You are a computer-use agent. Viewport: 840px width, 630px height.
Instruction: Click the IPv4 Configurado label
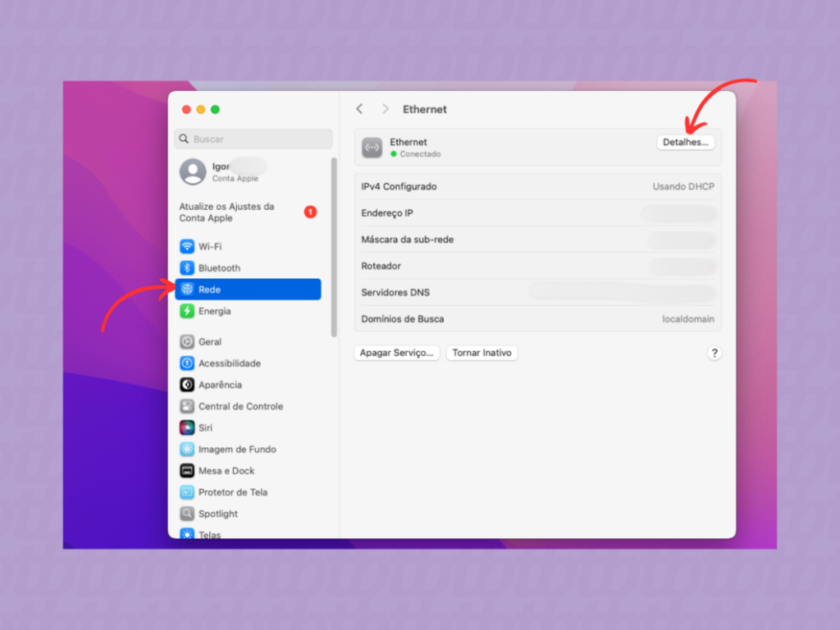tap(399, 186)
